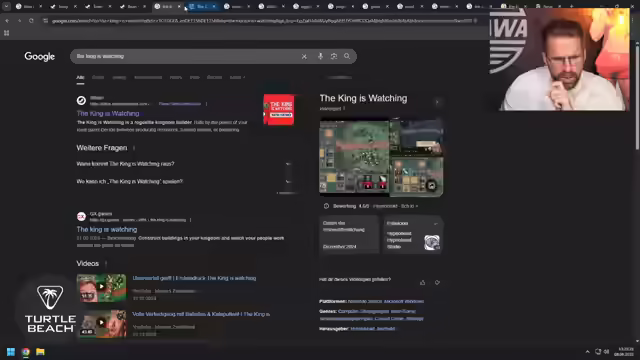Start voice search with microphone icon
The image size is (640, 360).
click(320, 56)
